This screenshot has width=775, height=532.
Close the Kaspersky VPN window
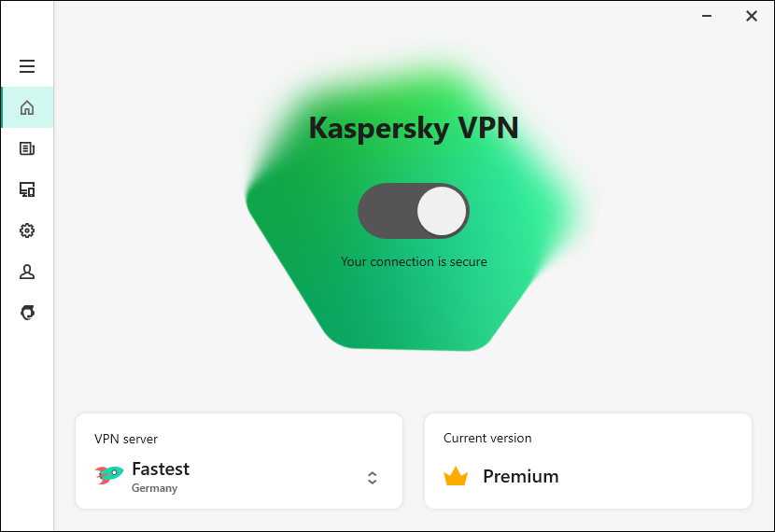[x=752, y=15]
